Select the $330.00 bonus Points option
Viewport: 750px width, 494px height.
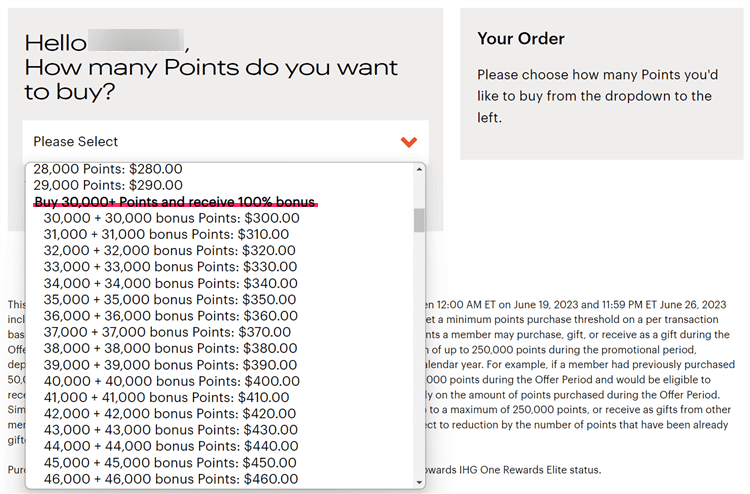(171, 267)
